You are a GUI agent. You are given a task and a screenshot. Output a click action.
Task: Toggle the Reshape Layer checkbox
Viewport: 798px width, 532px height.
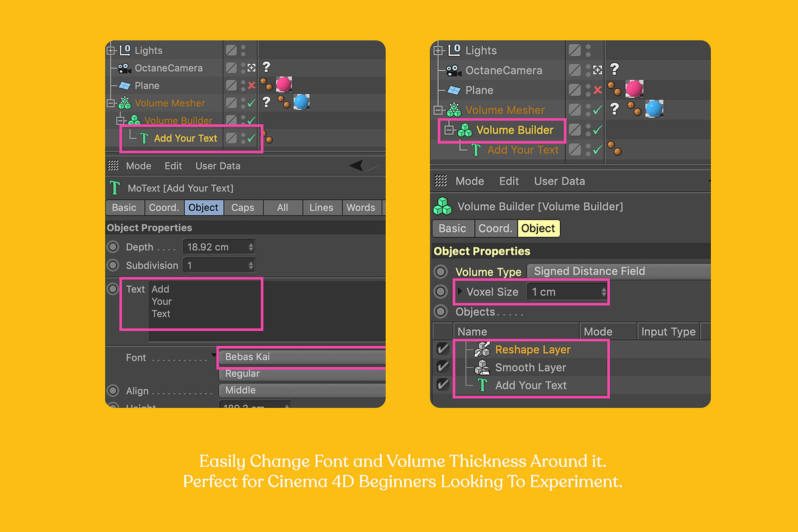pos(442,349)
